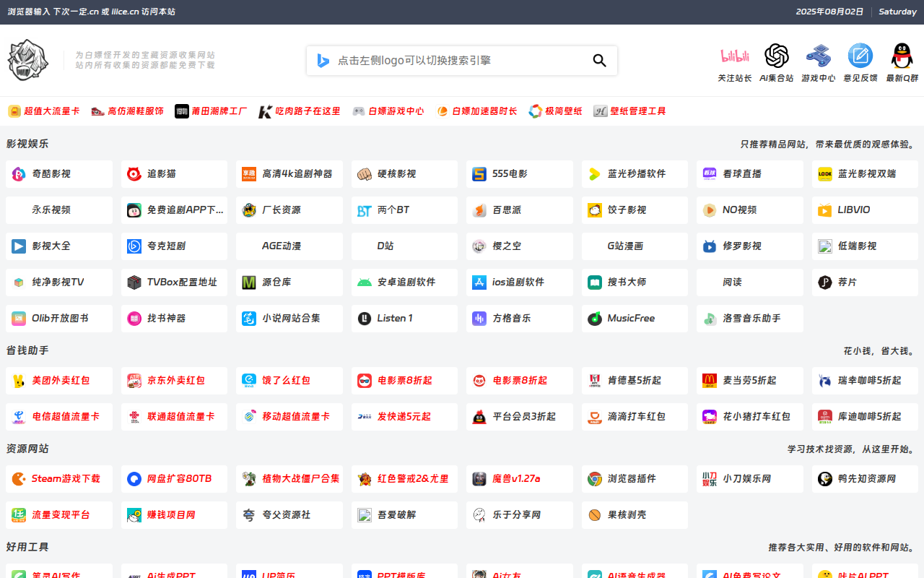Screen dimensions: 924x578
Task: Click the MusicFree icon
Action: point(595,319)
